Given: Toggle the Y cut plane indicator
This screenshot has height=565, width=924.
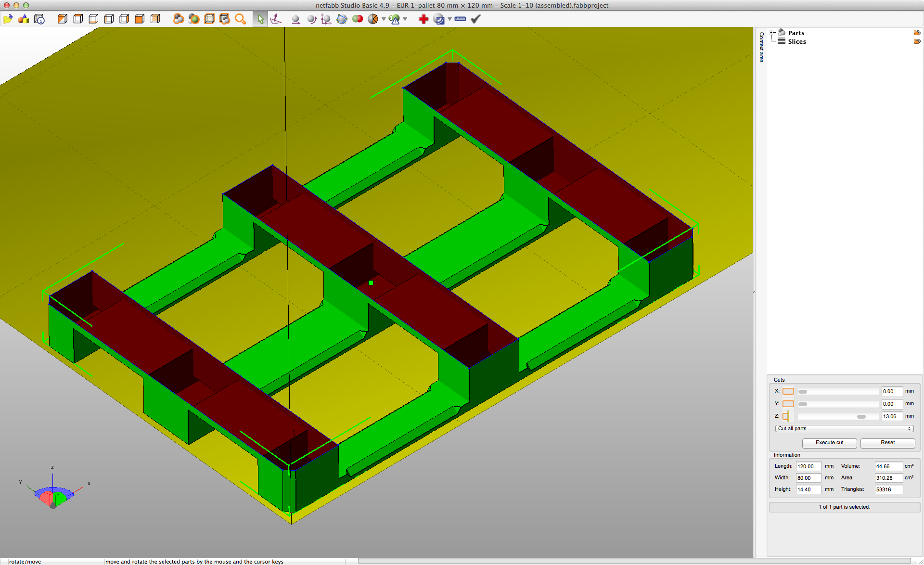Looking at the screenshot, I should [788, 404].
